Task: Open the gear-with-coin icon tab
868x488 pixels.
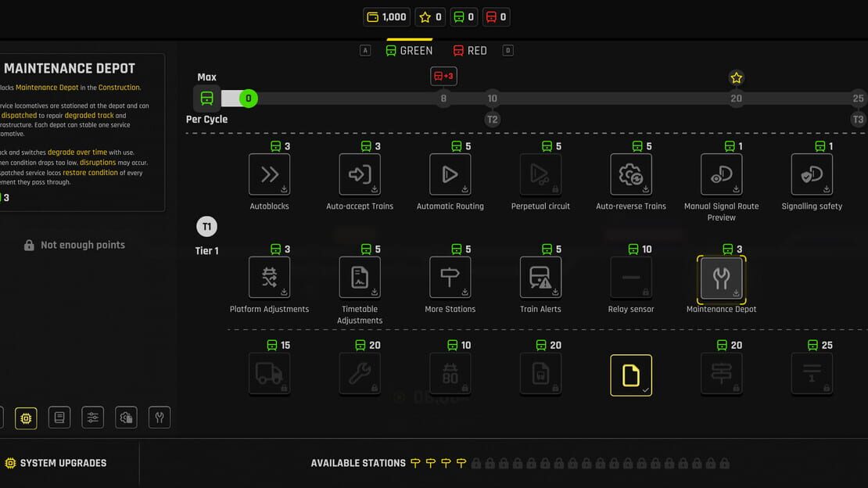Action: click(x=126, y=418)
